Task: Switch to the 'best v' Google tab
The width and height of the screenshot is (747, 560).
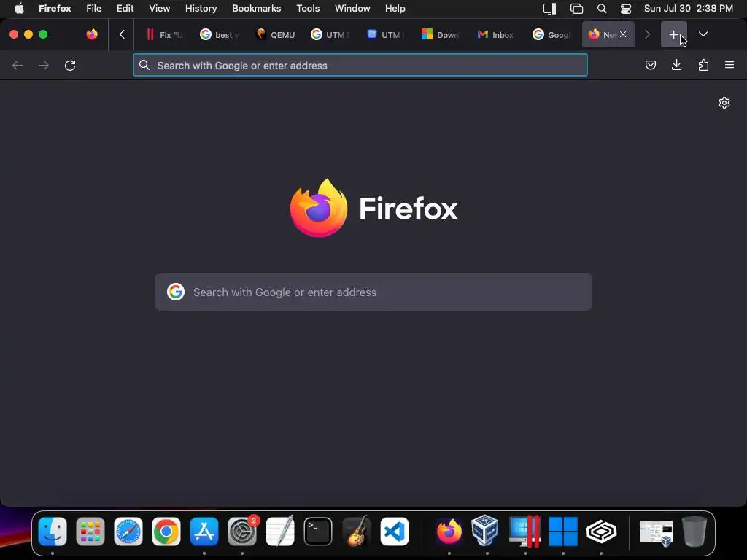Action: (x=219, y=34)
